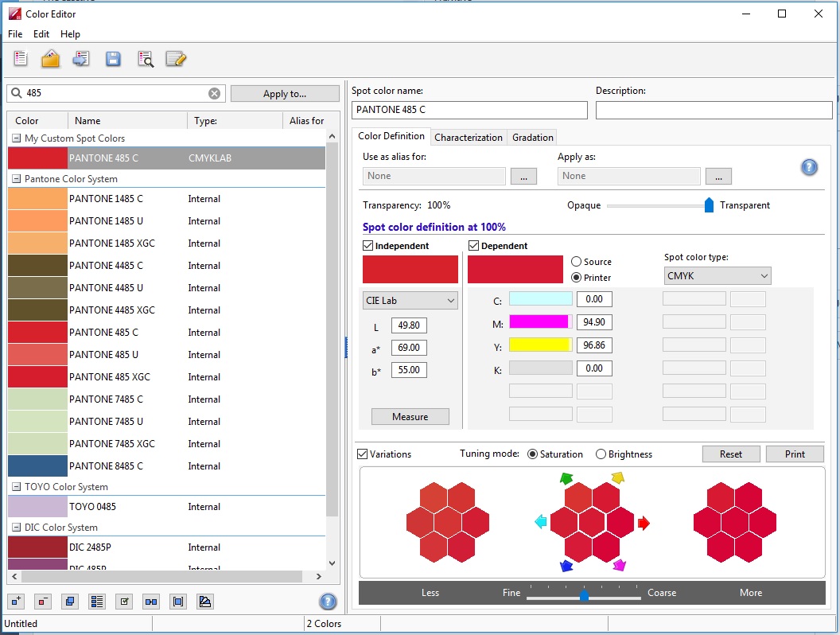Click the Measure button

tap(410, 417)
